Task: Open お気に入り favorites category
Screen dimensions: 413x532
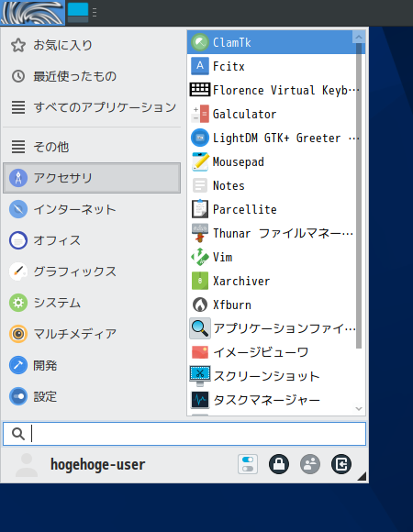Action: click(92, 45)
